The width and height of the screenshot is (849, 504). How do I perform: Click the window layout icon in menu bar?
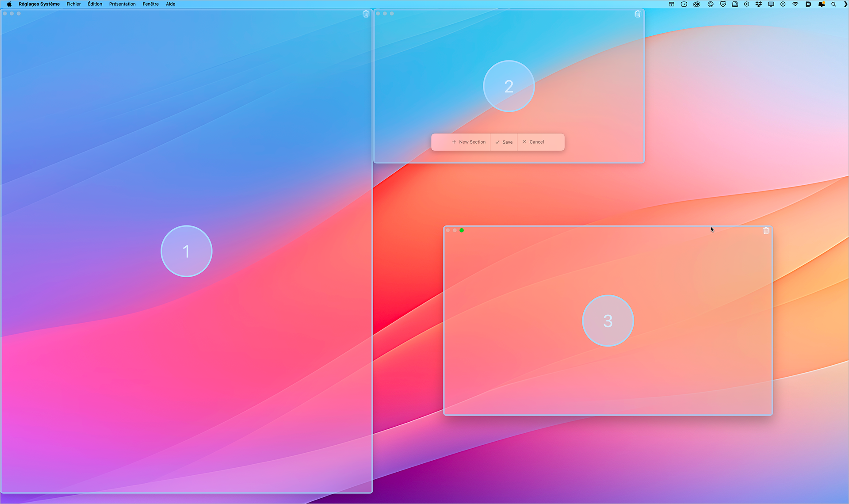click(671, 4)
